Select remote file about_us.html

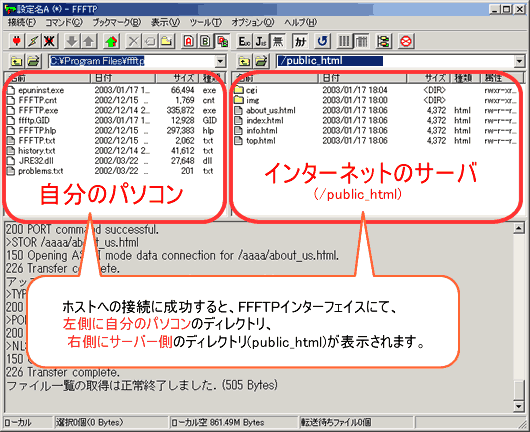[271, 111]
